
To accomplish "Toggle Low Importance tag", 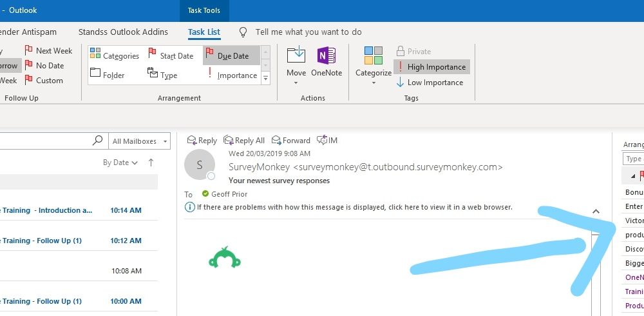I will tap(430, 83).
